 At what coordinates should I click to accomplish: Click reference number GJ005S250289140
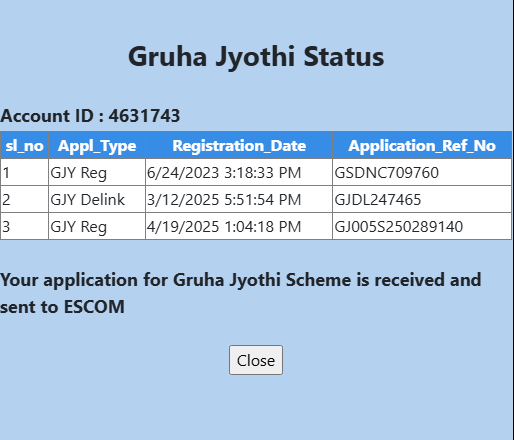click(x=399, y=227)
